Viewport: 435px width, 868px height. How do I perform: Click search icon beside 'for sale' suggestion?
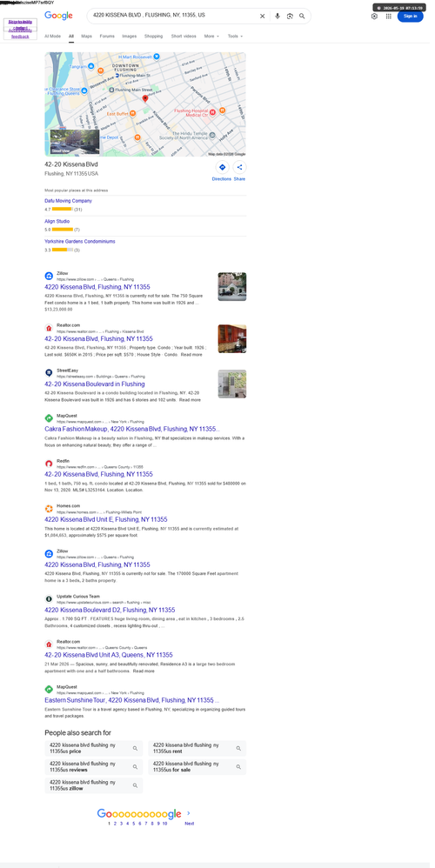(x=238, y=767)
